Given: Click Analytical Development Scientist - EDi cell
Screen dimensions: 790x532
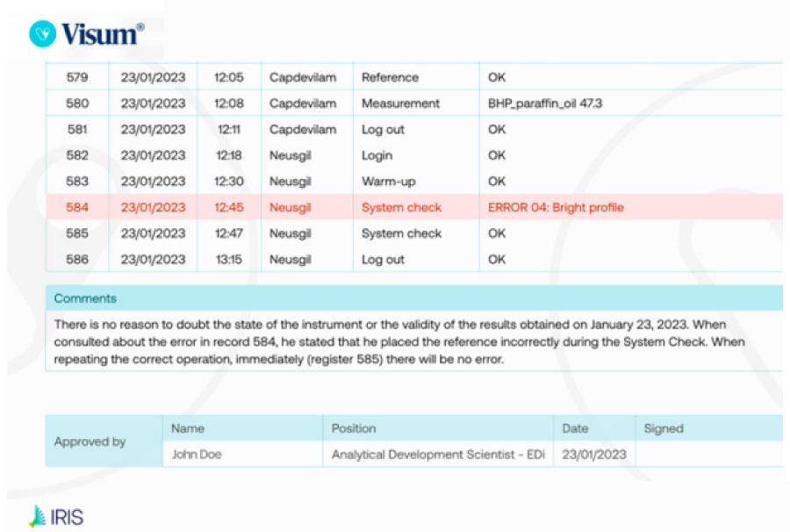Looking at the screenshot, I should tap(438, 455).
